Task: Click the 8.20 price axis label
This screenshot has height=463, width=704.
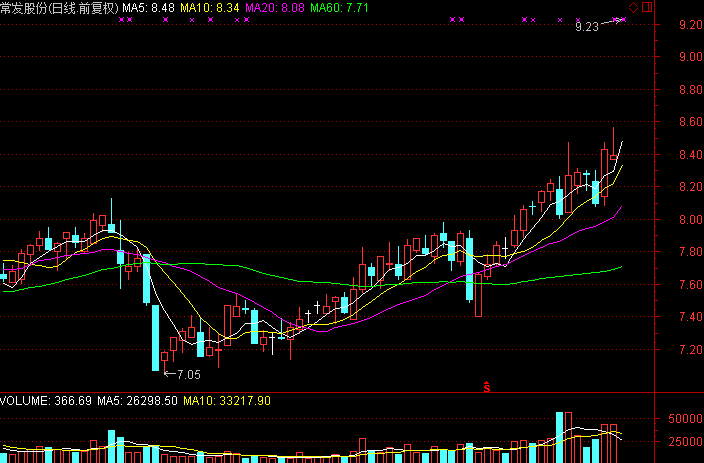Action: (691, 187)
